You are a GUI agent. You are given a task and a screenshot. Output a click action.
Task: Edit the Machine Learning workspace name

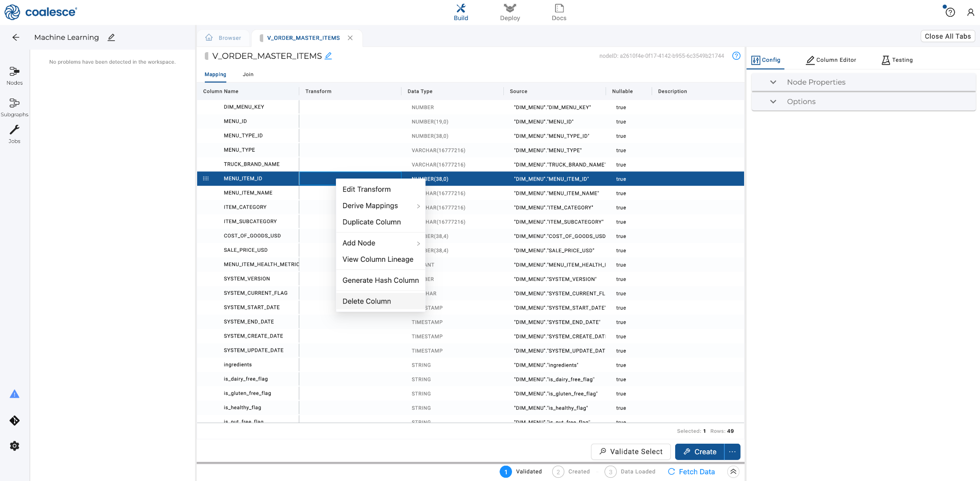pos(111,37)
